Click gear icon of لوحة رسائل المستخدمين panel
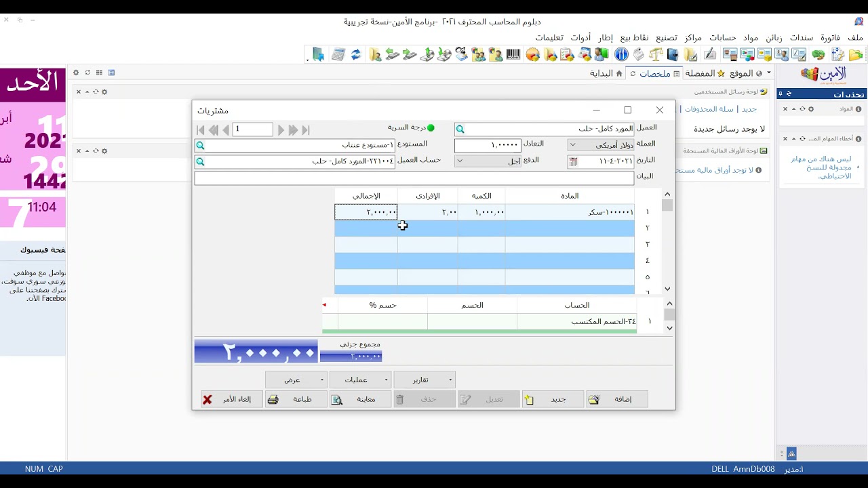This screenshot has width=868, height=488. [104, 91]
